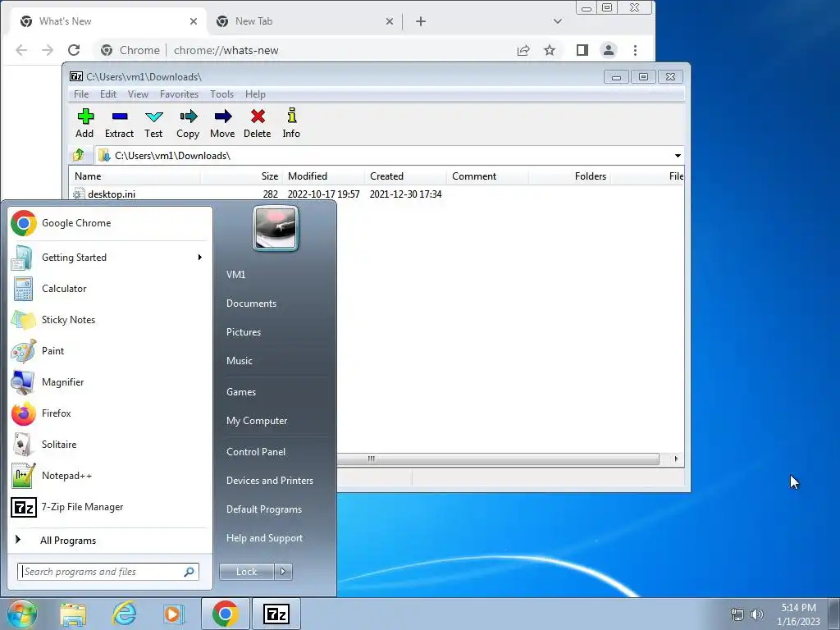
Task: Click the 7-Zip scrollbar right arrow
Action: [x=676, y=459]
